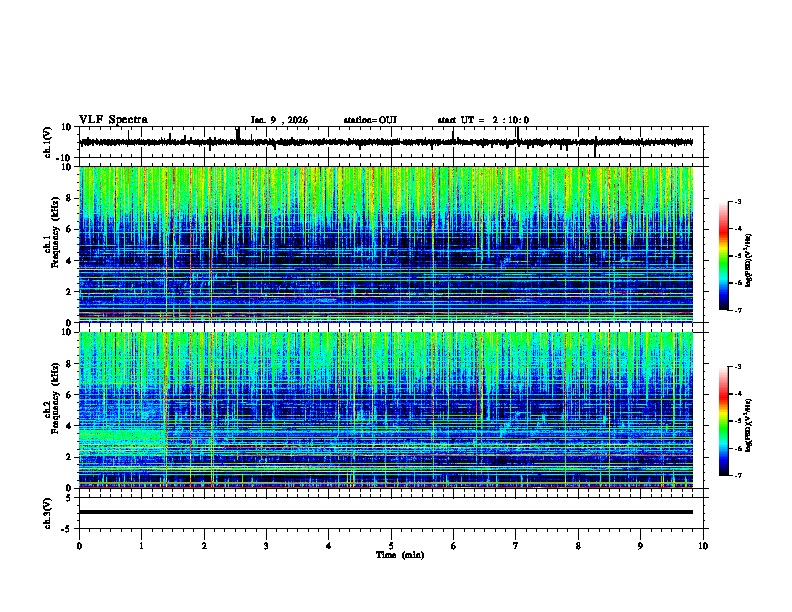Click the "4" kHz tick on ch.2 spectrogram axis
This screenshot has height=612, width=792.
pyautogui.click(x=70, y=426)
